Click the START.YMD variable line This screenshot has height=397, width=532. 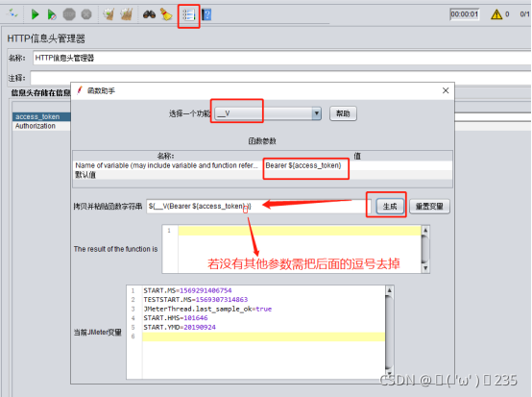[180, 327]
